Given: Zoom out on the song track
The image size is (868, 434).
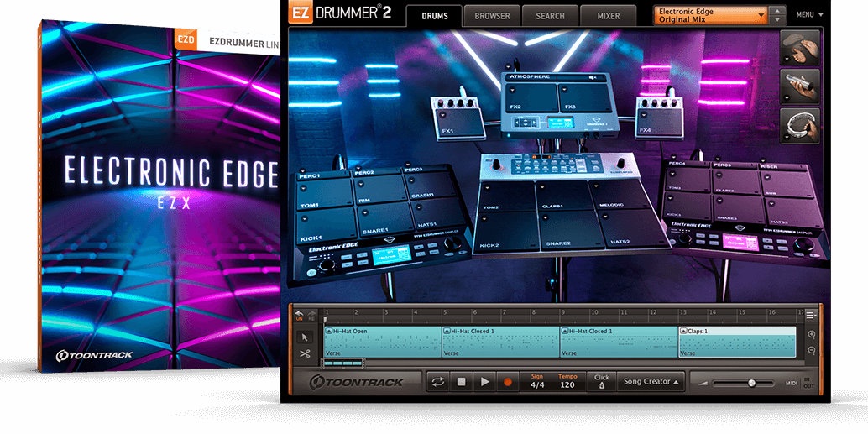Looking at the screenshot, I should 812,351.
